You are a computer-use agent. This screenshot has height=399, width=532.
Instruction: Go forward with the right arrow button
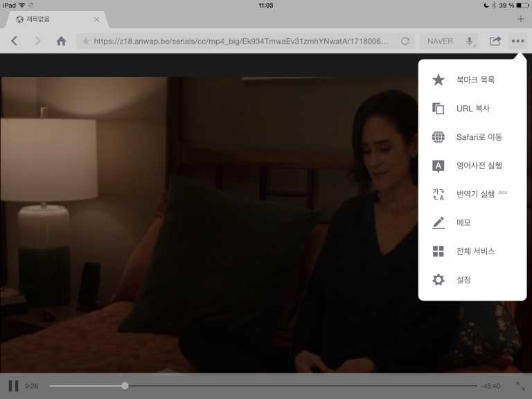click(37, 41)
